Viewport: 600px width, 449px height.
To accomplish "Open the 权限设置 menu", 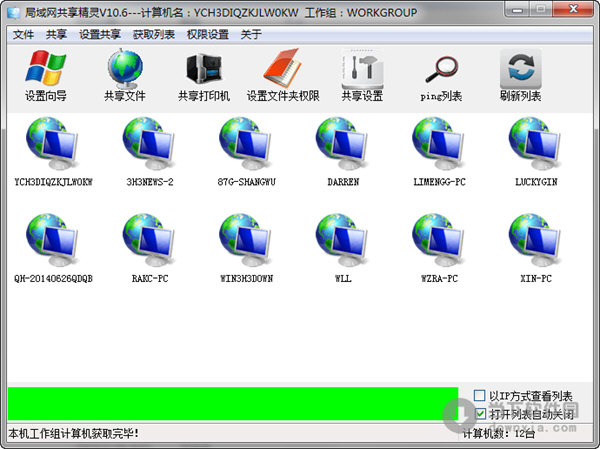I will pos(207,34).
